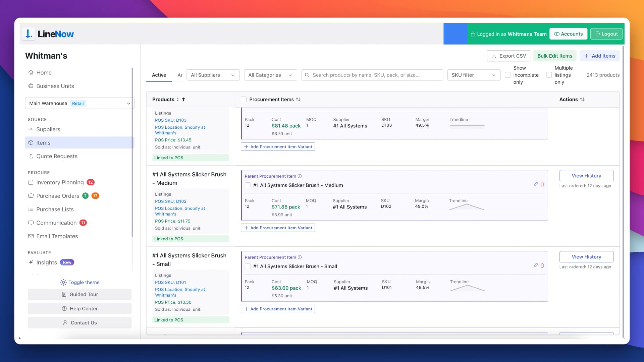Click the Bulk Edit Items button
Viewport: 644px width, 362px height.
pos(555,56)
